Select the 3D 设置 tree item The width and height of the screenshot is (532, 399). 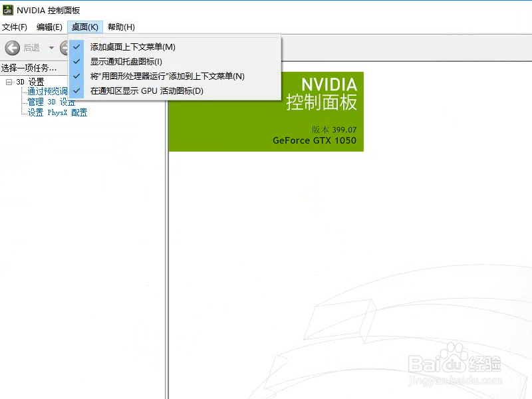pos(30,82)
